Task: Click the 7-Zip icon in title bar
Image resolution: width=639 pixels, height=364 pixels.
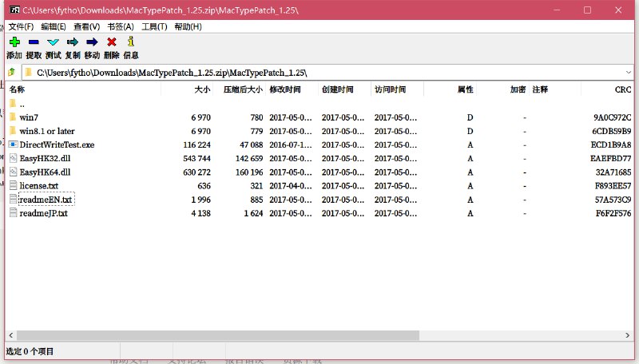Action: (x=14, y=10)
